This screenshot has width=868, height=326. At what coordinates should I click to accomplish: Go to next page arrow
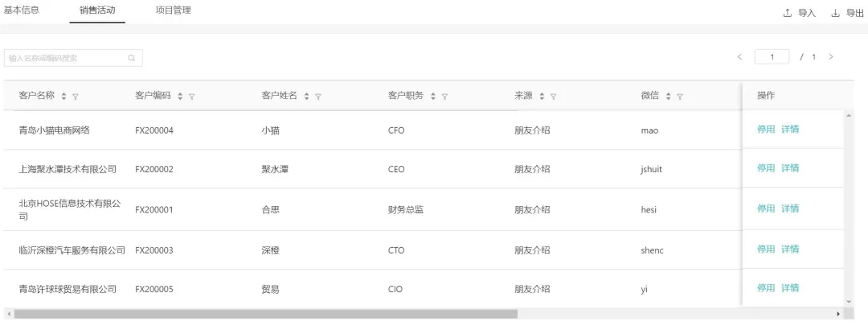(x=831, y=57)
